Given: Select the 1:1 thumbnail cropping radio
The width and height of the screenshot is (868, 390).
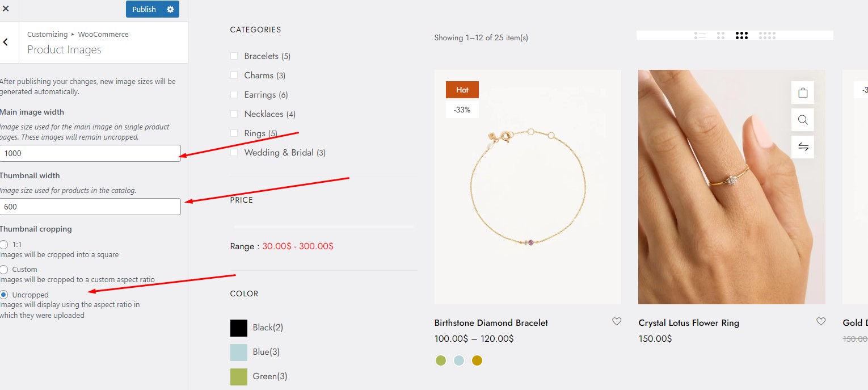Looking at the screenshot, I should [4, 245].
